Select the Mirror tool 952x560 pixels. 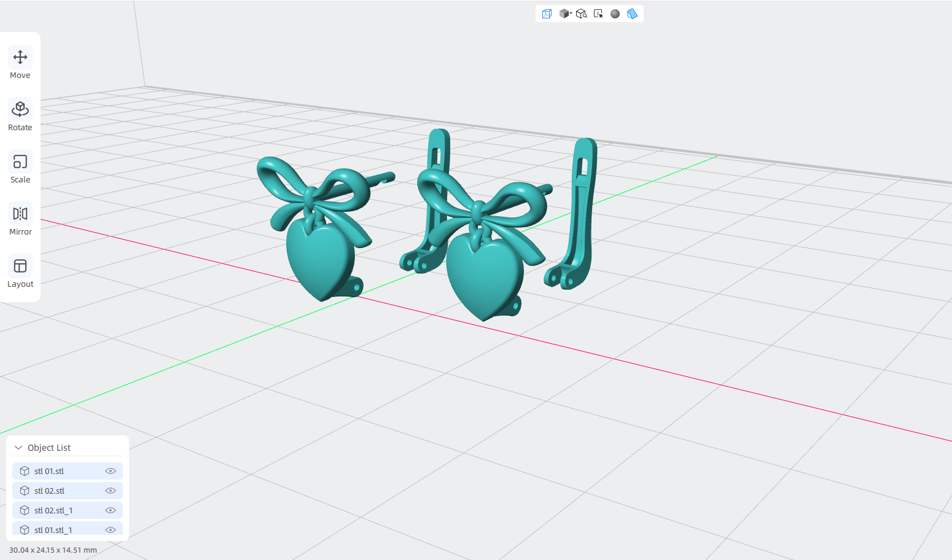(x=20, y=220)
